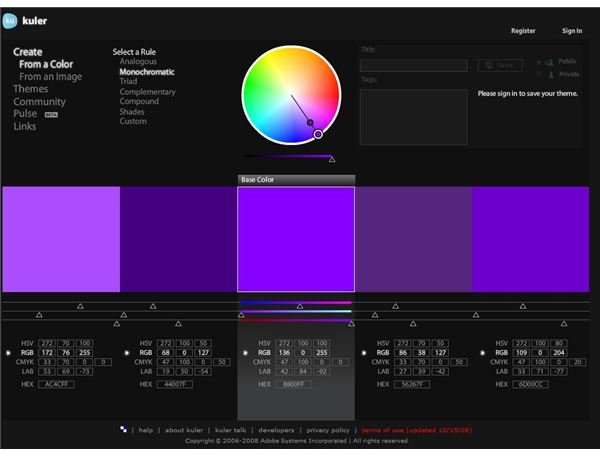600x456 pixels.
Task: Click the green value field showing 76
Action: point(65,353)
